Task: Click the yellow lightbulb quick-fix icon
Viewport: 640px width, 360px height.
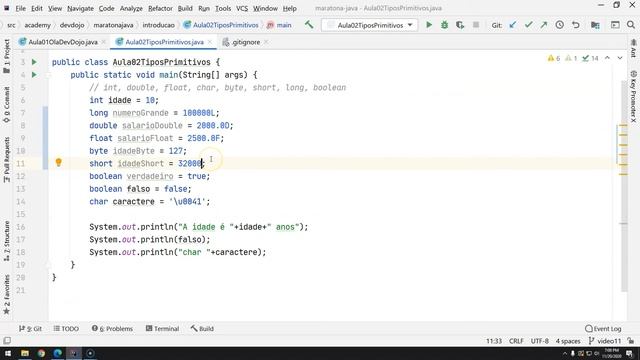Action: point(58,163)
